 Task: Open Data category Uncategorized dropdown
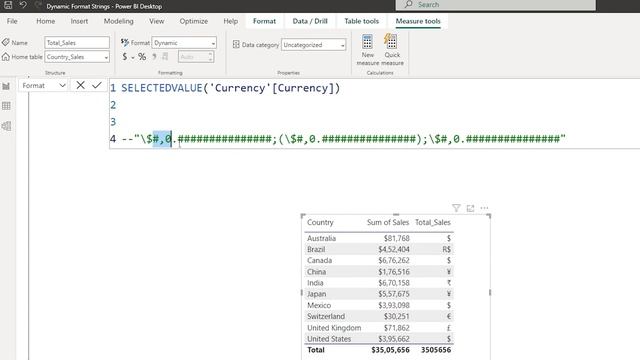(313, 45)
